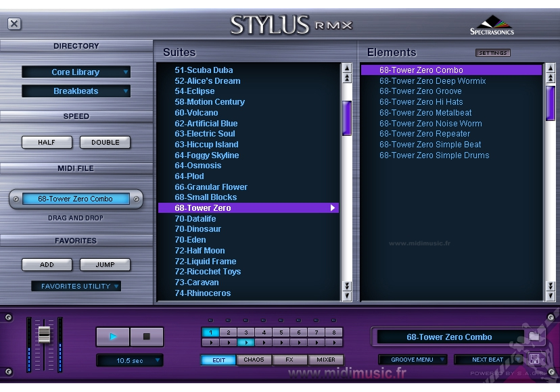Click the ADD favorites button
The width and height of the screenshot is (560, 392).
click(x=47, y=264)
